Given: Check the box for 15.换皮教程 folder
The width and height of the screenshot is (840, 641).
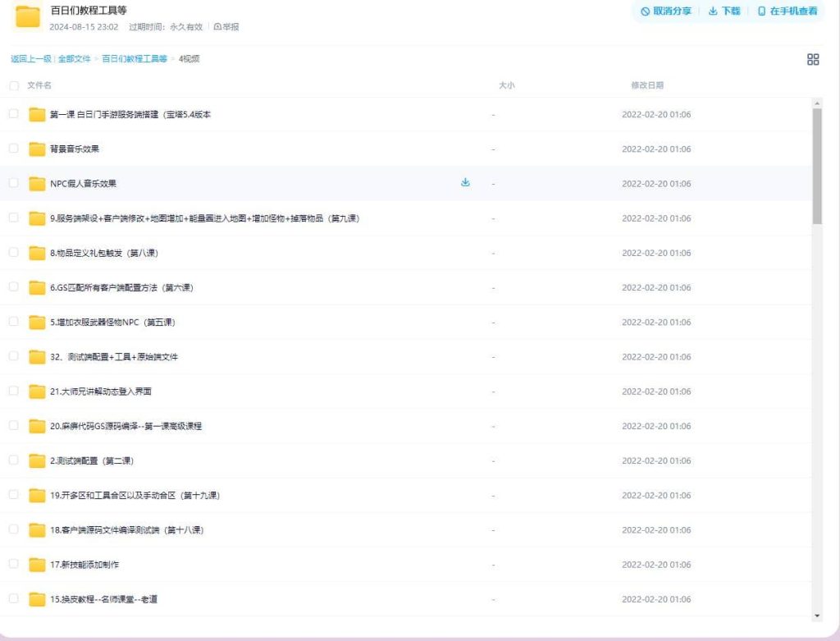Looking at the screenshot, I should [14, 598].
